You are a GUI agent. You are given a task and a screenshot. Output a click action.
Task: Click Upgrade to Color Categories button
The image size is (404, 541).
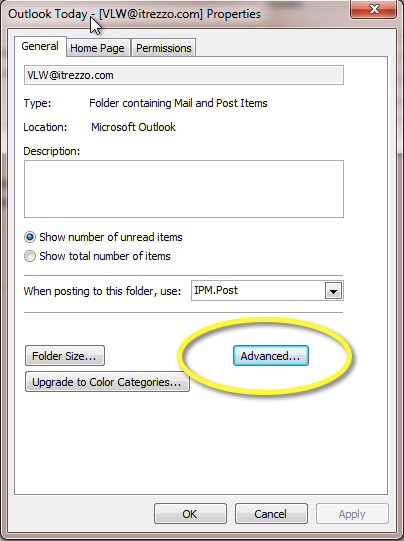pos(107,382)
